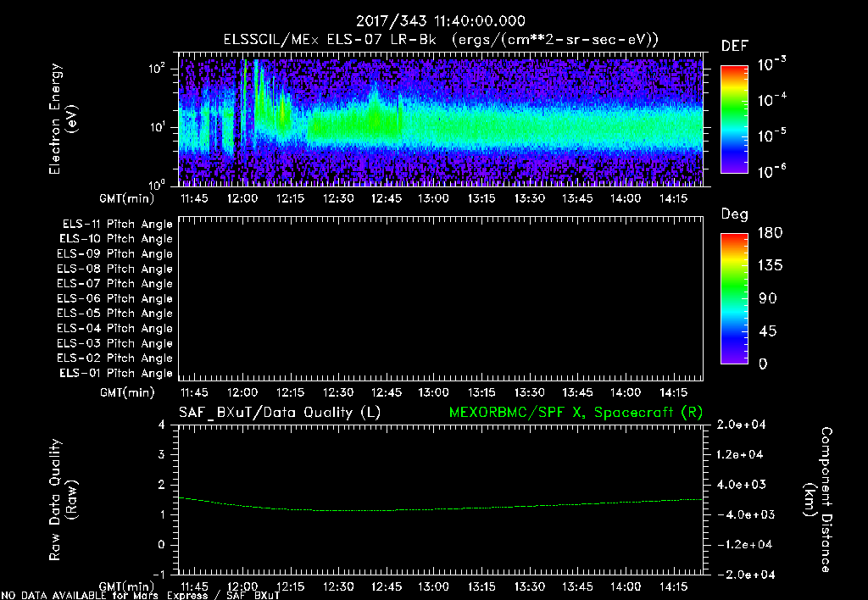Click 14:15 time label under the spectrogram
Image resolution: width=868 pixels, height=600 pixels.
(x=673, y=198)
